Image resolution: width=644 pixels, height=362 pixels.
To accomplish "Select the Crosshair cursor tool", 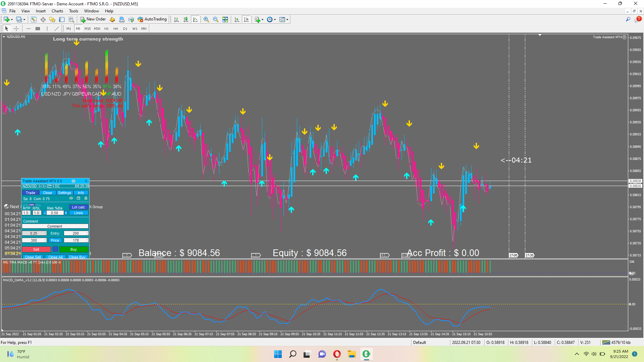I will (16, 28).
